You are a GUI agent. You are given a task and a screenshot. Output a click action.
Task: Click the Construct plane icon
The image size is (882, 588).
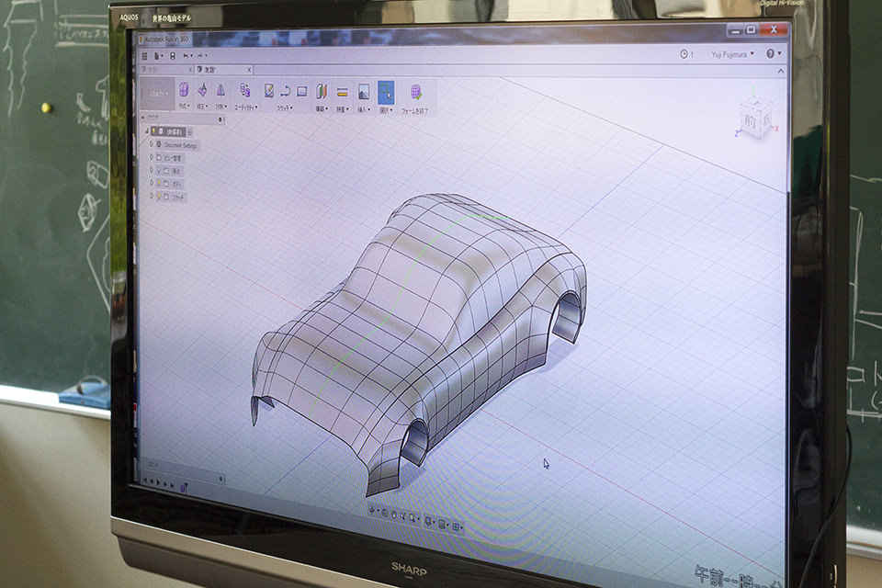pos(322,92)
